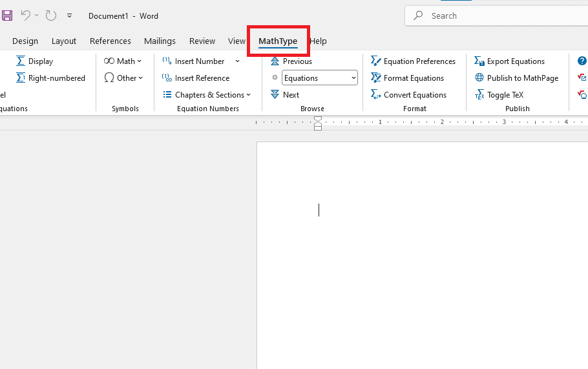Open the Other symbols dropdown
The height and width of the screenshot is (369, 588).
coord(123,78)
